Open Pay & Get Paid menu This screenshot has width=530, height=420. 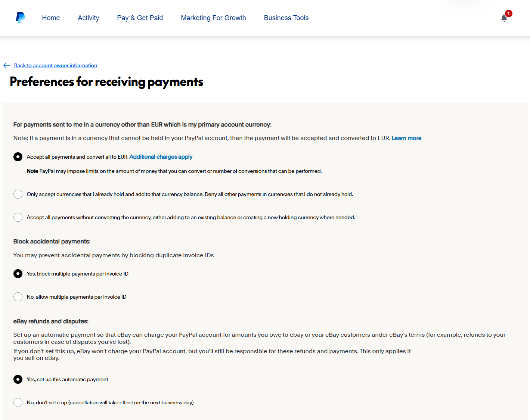point(140,18)
